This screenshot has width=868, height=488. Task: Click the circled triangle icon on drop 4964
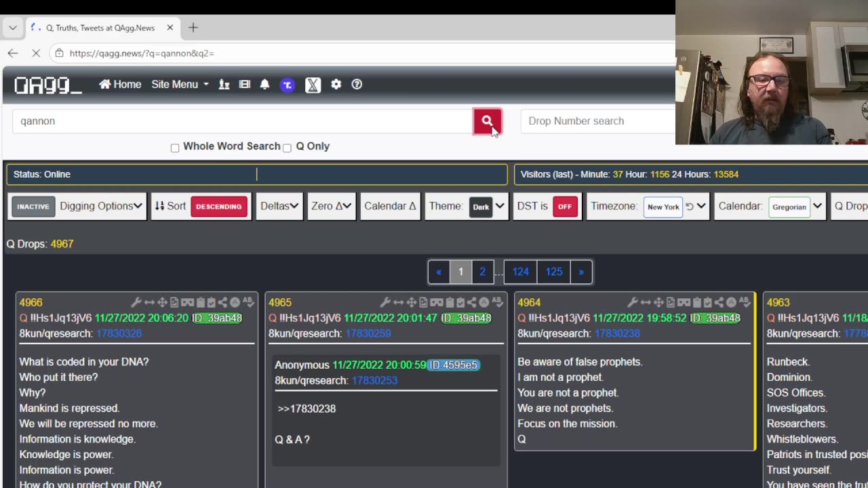(x=732, y=302)
